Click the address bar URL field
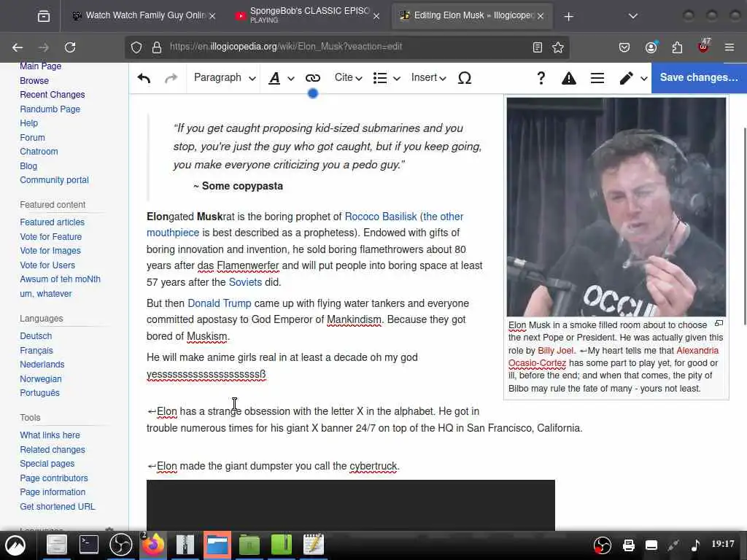 click(x=348, y=47)
